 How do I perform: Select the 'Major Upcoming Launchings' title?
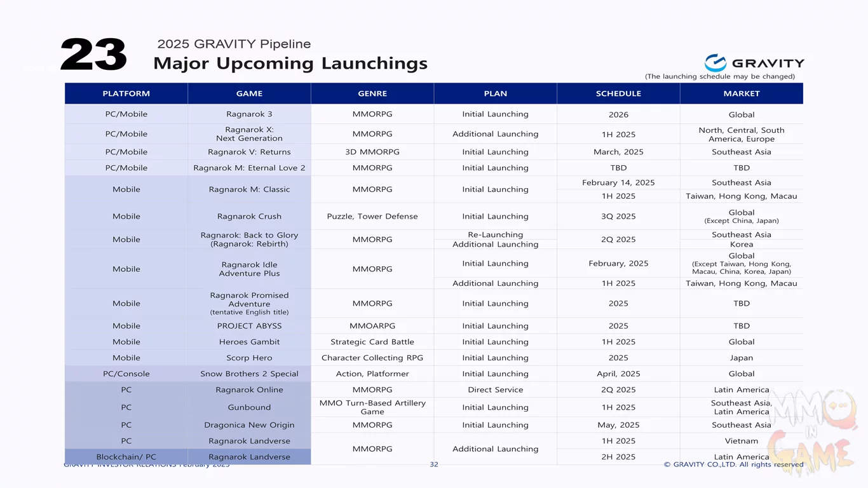[x=290, y=64]
